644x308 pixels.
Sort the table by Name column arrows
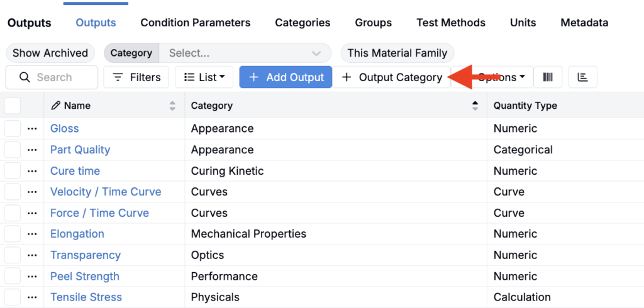click(x=172, y=106)
